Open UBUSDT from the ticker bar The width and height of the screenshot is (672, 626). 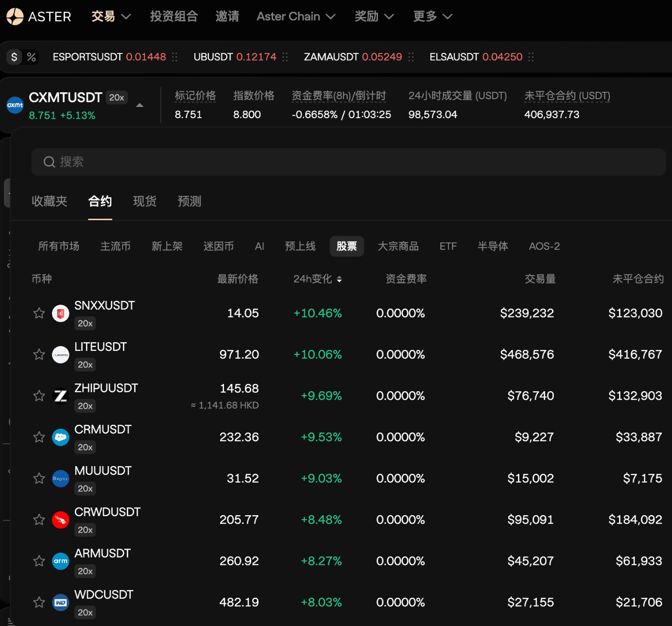[235, 57]
